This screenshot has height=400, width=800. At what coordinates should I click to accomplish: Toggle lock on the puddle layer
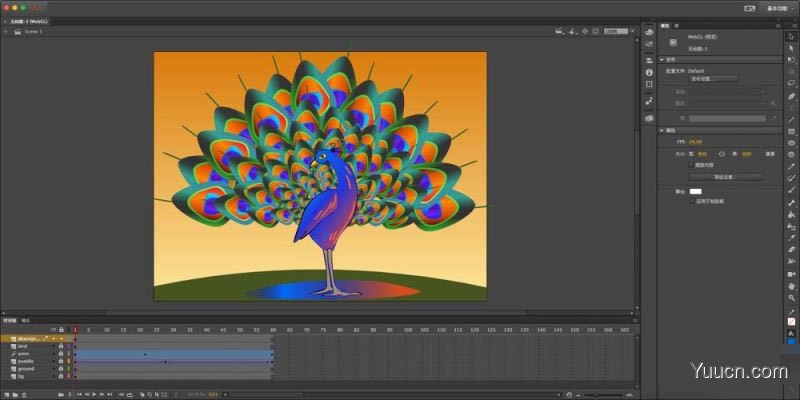(61, 361)
